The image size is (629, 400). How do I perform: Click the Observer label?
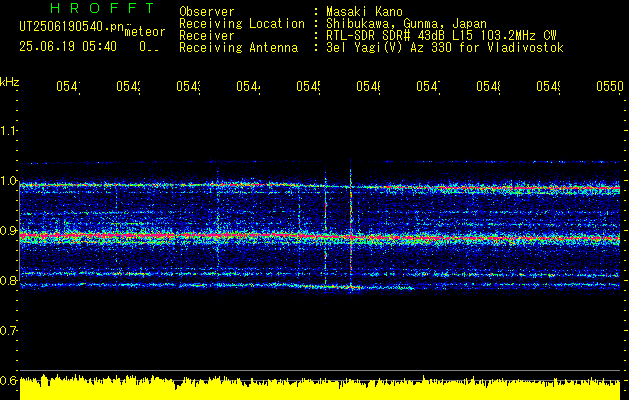(x=207, y=12)
